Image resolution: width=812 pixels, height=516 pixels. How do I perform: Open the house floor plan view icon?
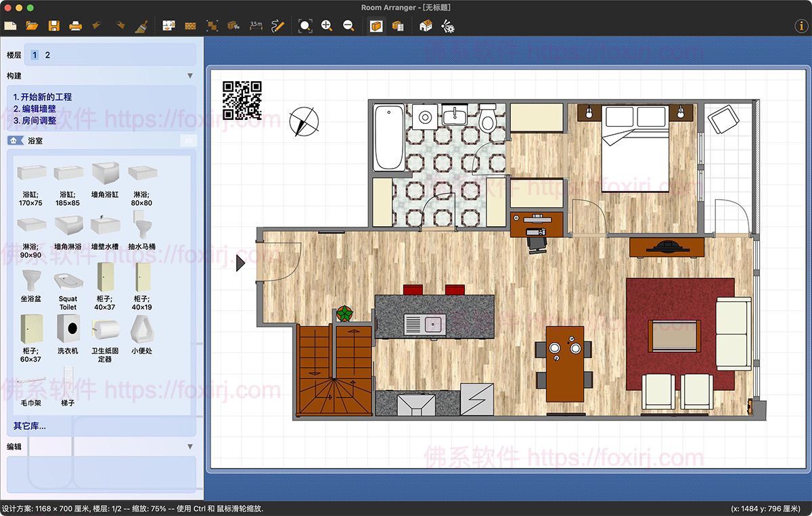[x=426, y=26]
